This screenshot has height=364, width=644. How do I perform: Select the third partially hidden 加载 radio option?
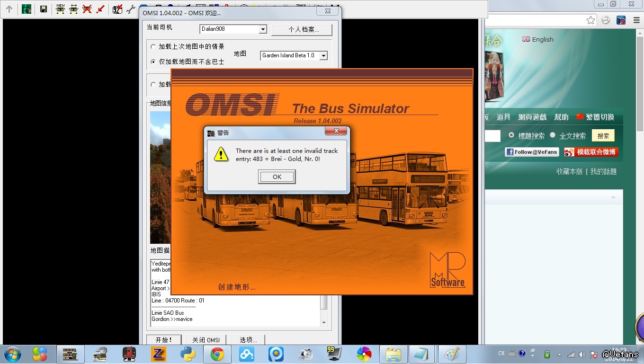coord(153,85)
